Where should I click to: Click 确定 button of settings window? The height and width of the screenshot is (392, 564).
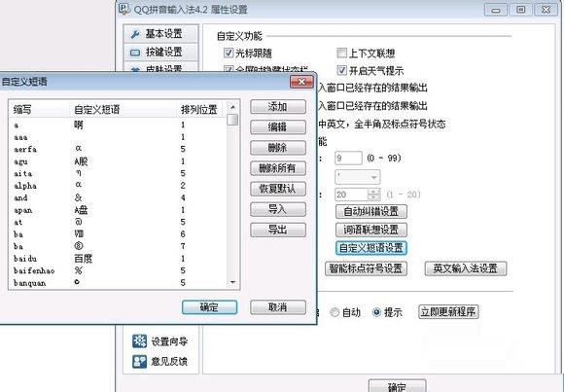coord(397,386)
